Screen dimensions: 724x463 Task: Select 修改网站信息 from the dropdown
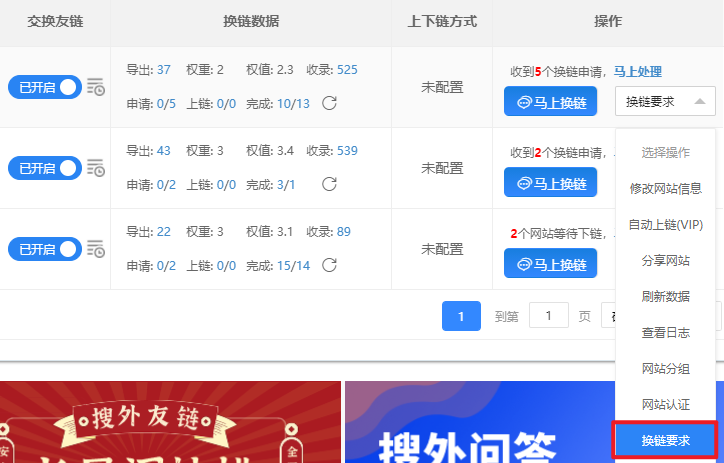pos(665,188)
